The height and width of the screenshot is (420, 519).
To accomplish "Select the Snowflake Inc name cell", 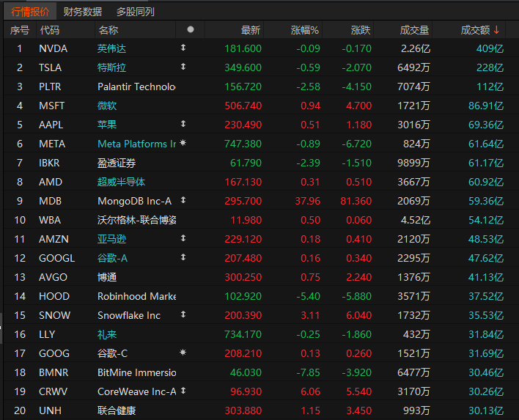I will tap(129, 315).
